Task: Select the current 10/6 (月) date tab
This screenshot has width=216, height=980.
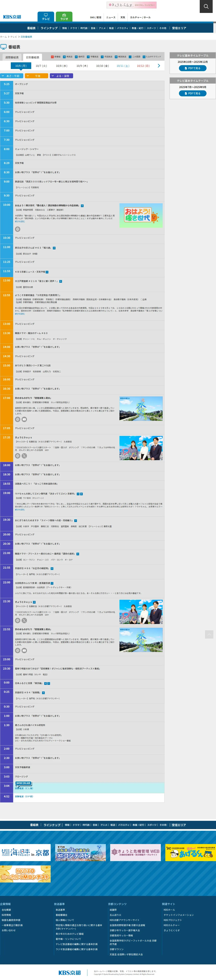Action: click(21, 66)
